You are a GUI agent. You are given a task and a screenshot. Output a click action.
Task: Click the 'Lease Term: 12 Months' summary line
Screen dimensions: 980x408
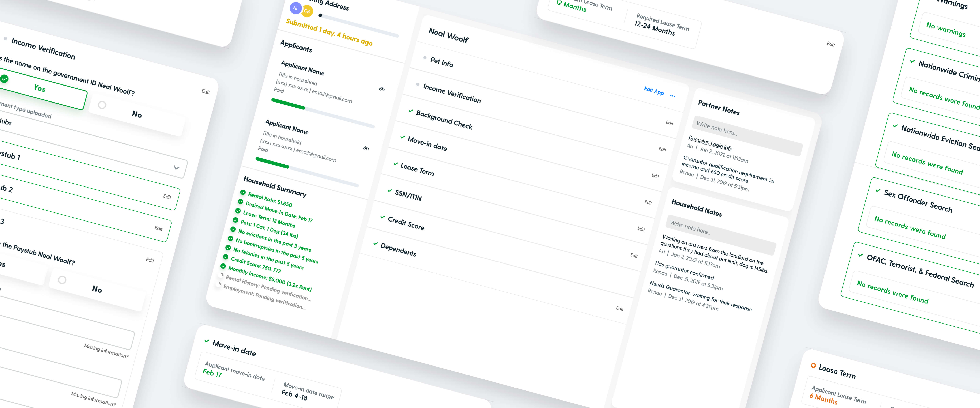pos(269,219)
